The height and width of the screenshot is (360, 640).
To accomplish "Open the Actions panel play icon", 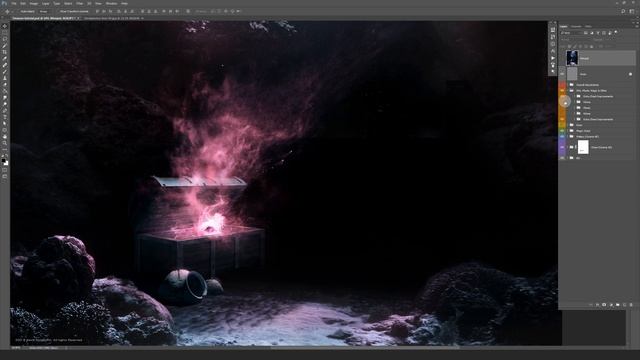I will point(553,58).
